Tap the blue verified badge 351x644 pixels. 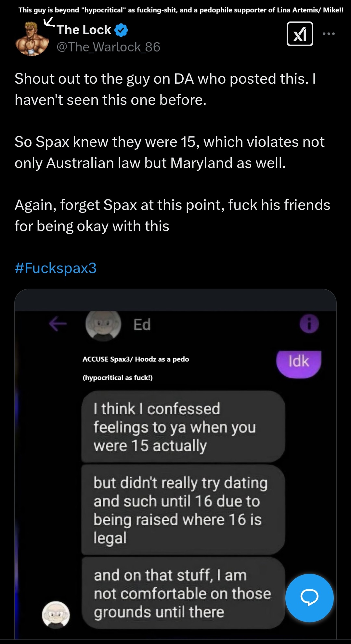[121, 30]
